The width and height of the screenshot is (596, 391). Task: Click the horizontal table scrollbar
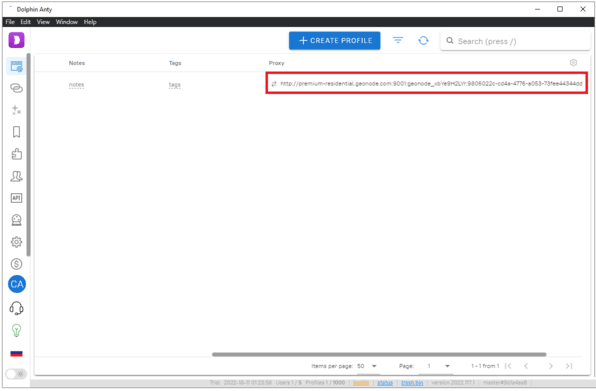coord(379,355)
